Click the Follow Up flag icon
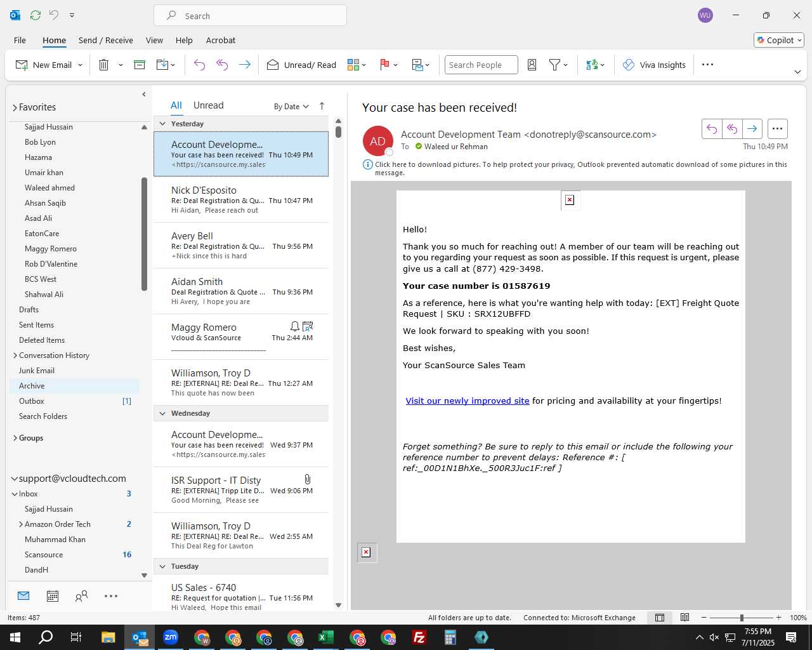 [384, 65]
